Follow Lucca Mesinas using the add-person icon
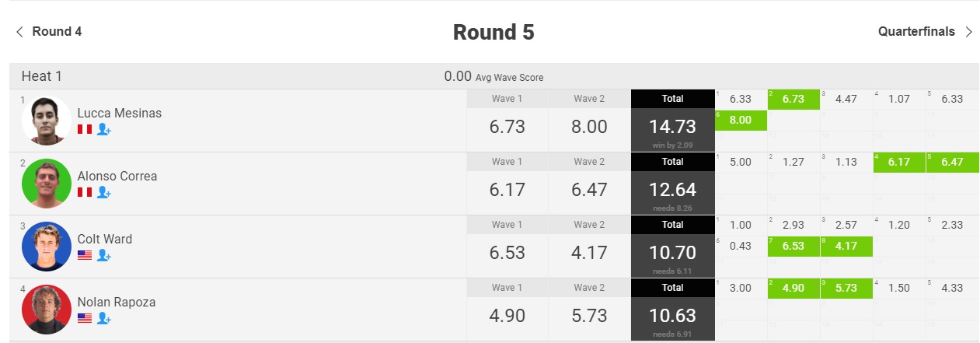980x343 pixels. (x=104, y=129)
